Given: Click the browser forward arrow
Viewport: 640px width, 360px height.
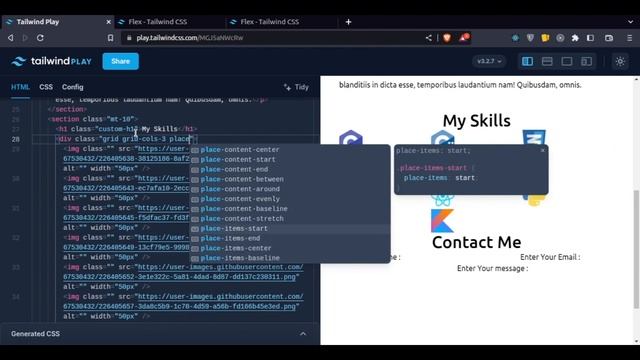Looking at the screenshot, I should tap(25, 38).
